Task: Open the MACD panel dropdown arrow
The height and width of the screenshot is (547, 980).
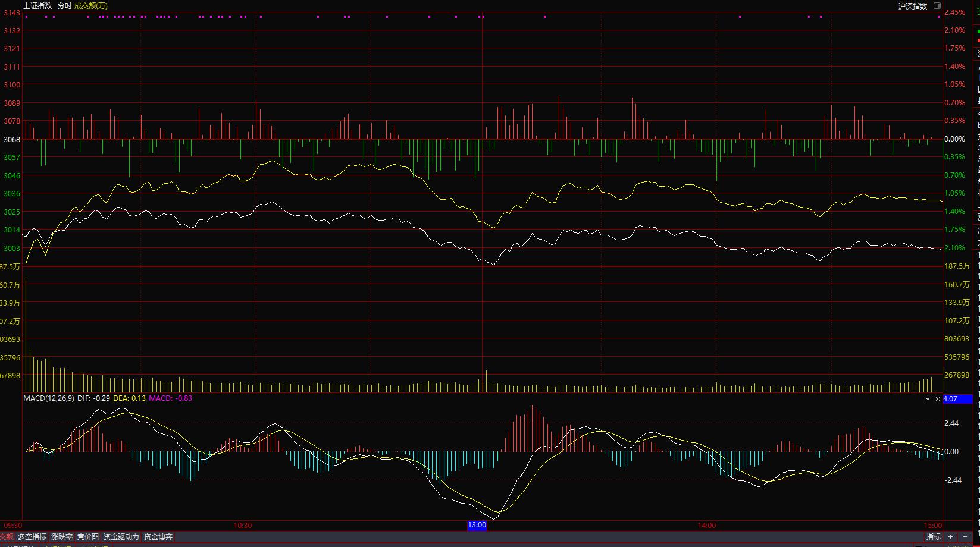Action: point(928,399)
